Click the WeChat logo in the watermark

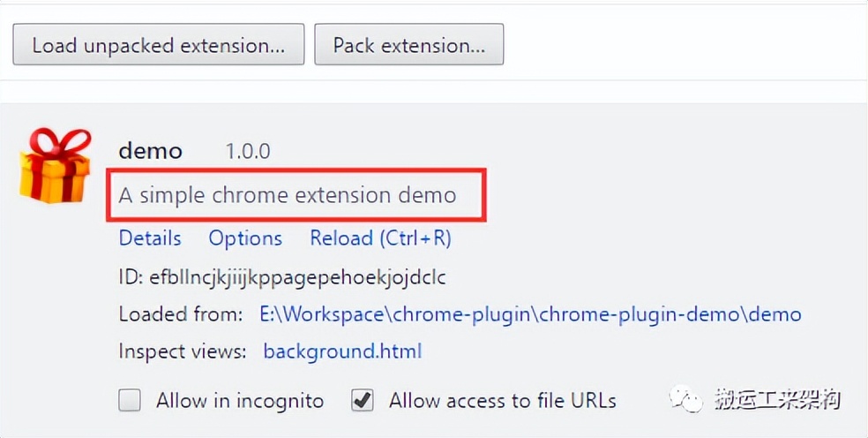click(x=687, y=400)
